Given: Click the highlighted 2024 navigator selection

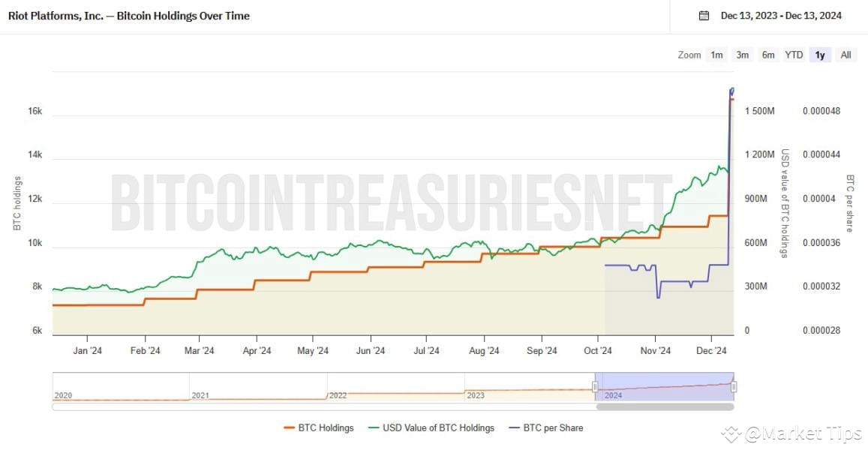Looking at the screenshot, I should [x=665, y=387].
